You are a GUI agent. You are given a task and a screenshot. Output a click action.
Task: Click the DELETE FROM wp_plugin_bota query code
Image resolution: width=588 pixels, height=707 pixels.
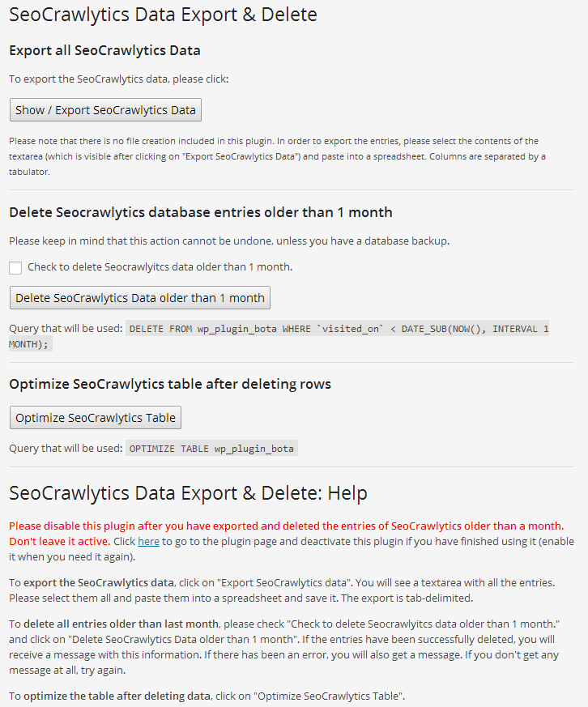pyautogui.click(x=339, y=329)
